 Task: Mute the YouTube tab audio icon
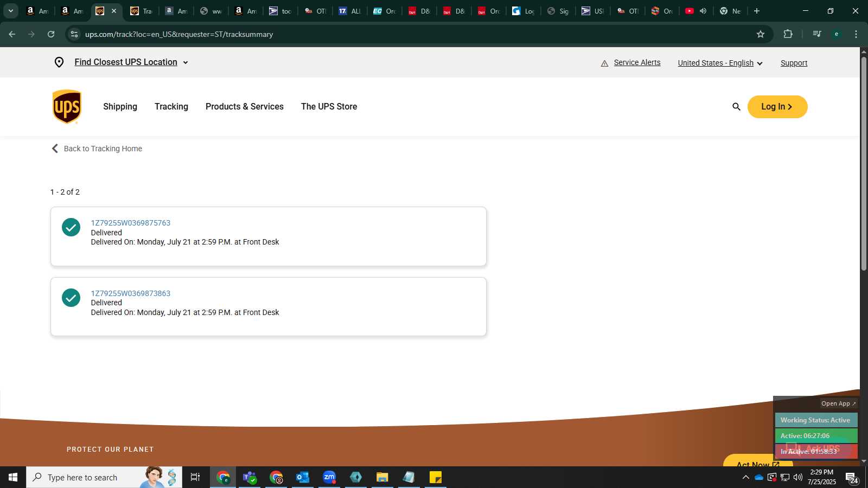click(x=703, y=11)
